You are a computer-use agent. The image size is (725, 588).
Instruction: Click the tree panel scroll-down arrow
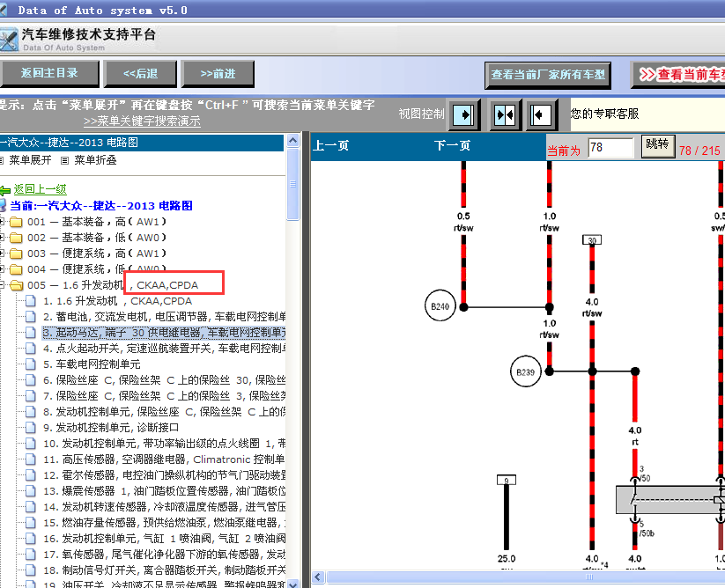pos(292,584)
